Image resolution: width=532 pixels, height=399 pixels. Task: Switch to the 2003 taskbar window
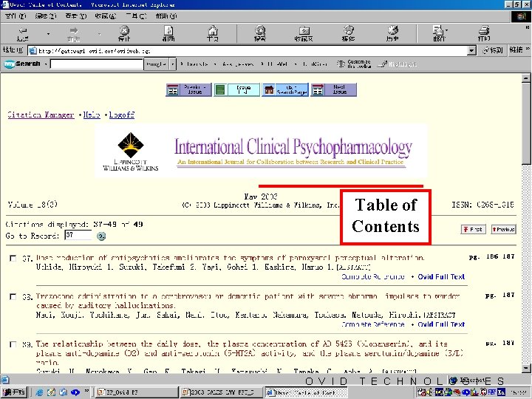tap(222, 392)
